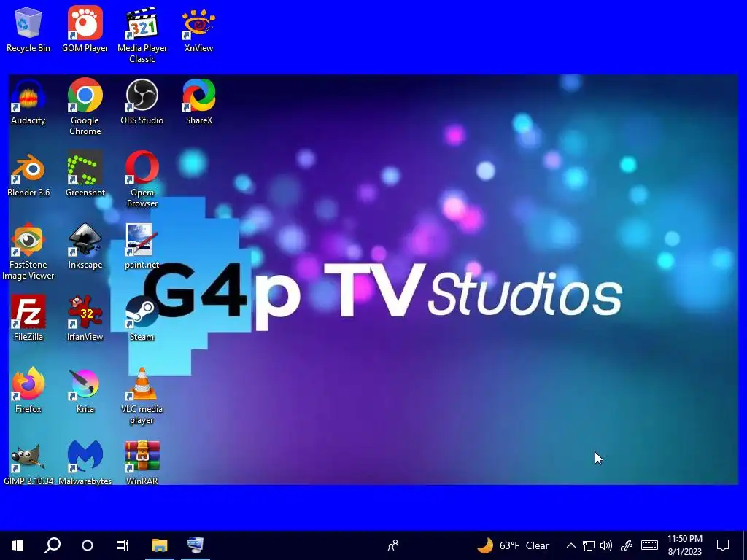Viewport: 747px width, 560px height.
Task: Click the Cortana circle on taskbar
Action: click(88, 545)
